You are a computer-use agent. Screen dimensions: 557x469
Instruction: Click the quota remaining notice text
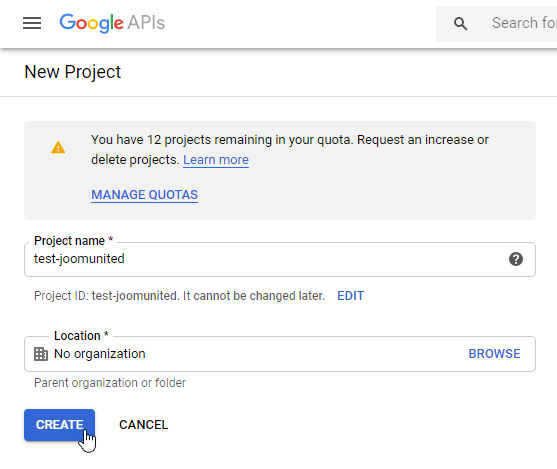point(290,150)
